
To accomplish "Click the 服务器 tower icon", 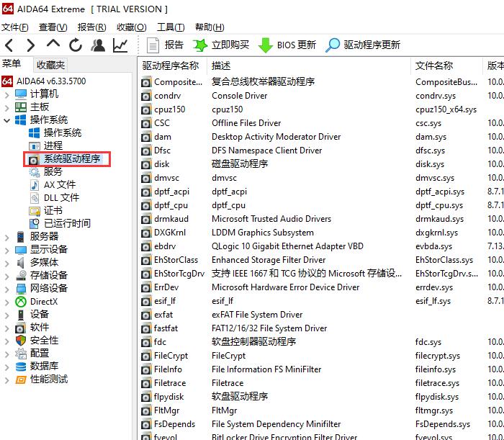I will pos(21,237).
